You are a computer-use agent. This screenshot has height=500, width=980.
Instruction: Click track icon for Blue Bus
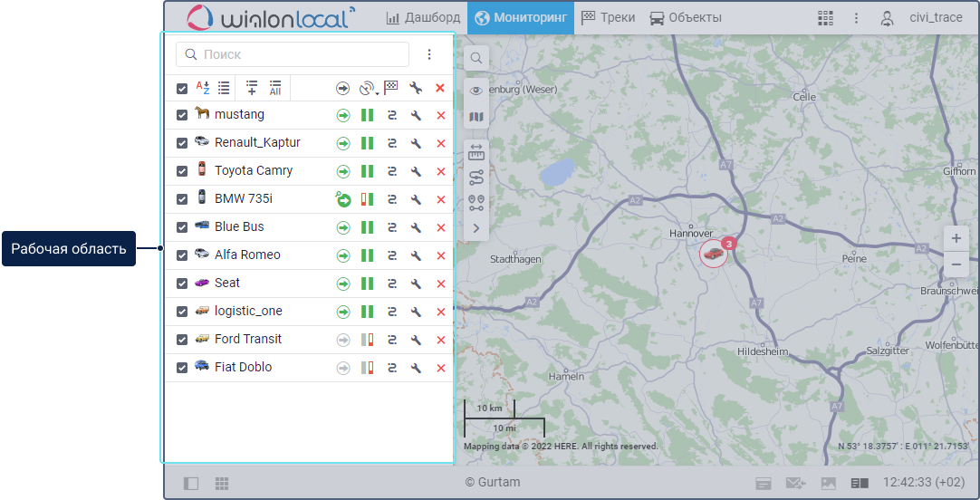[x=392, y=227]
